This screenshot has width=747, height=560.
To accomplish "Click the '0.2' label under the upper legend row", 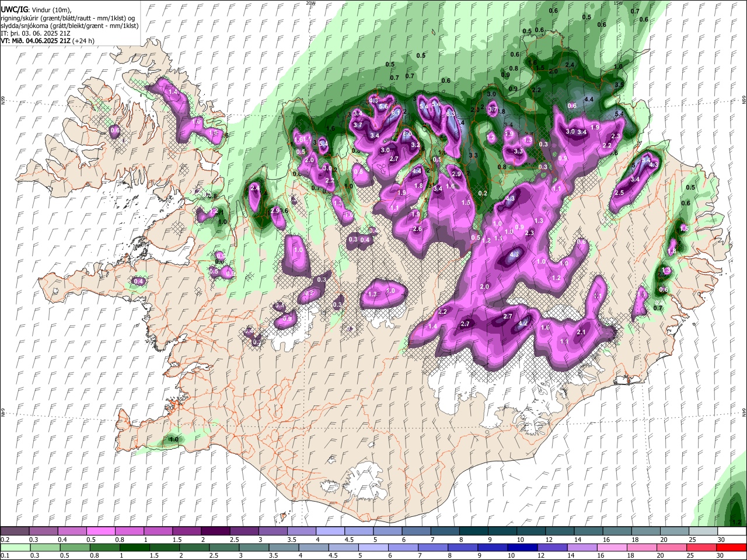I will 5,540.
